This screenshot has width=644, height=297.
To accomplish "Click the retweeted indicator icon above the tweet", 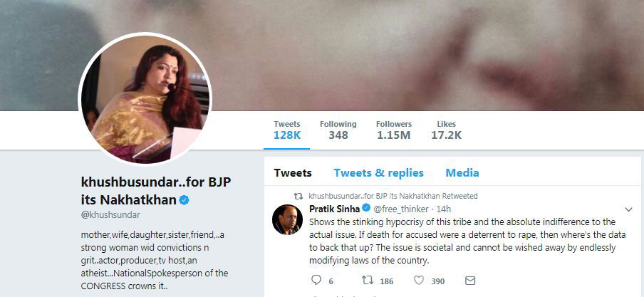I will tap(298, 197).
